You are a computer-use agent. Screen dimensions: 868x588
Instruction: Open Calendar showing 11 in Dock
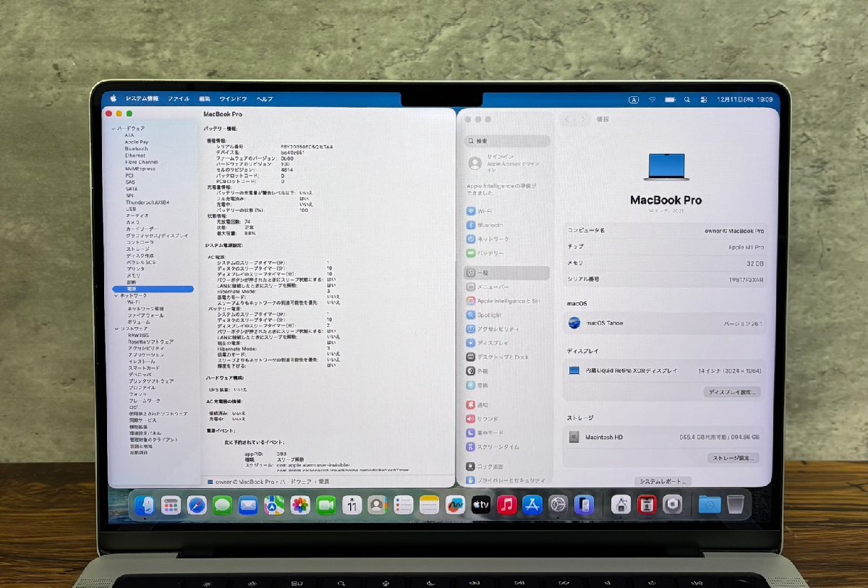pos(352,505)
